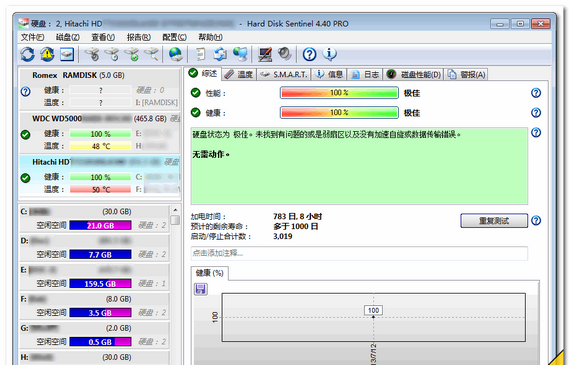This screenshot has width=570, height=365.
Task: Open help via the toolbar question mark
Action: [x=309, y=55]
